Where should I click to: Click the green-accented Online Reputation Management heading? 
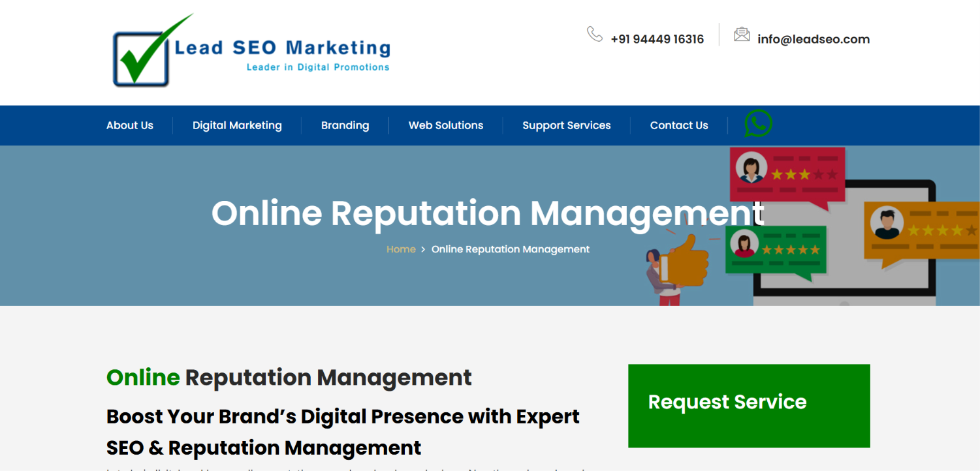click(289, 377)
